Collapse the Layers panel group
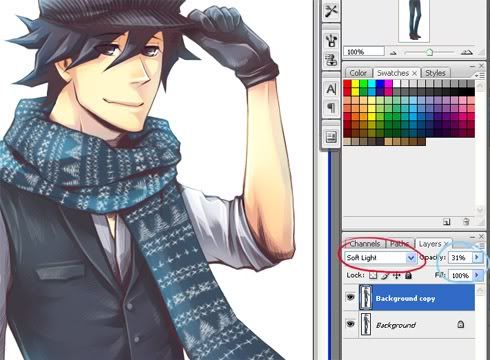Image resolution: width=490 pixels, height=360 pixels. coord(472,237)
